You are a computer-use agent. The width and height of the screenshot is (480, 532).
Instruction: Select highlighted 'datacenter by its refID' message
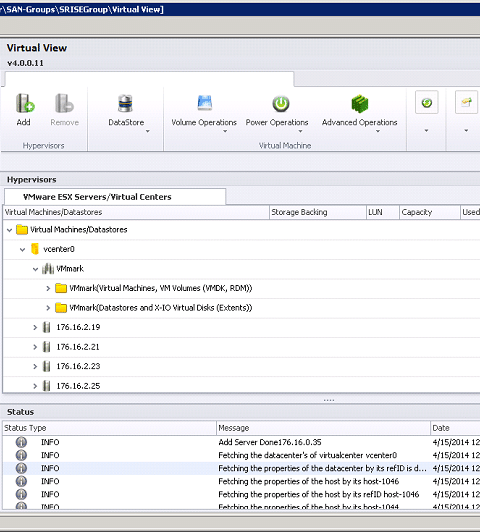pyautogui.click(x=322, y=468)
